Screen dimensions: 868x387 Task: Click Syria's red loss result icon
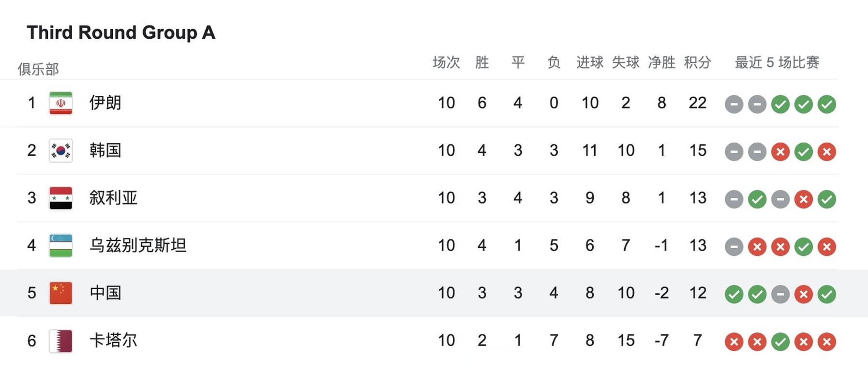point(804,199)
